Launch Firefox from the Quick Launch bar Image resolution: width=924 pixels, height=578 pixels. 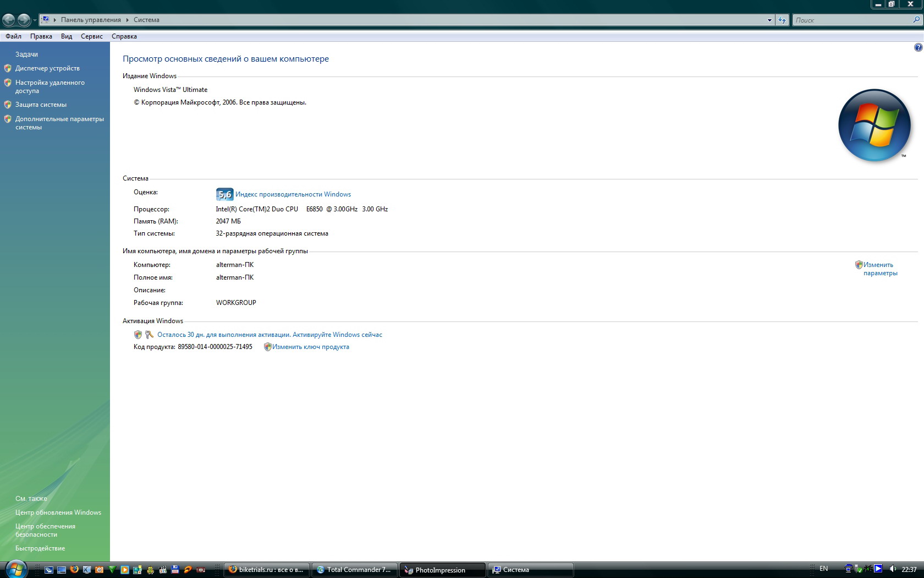[74, 570]
